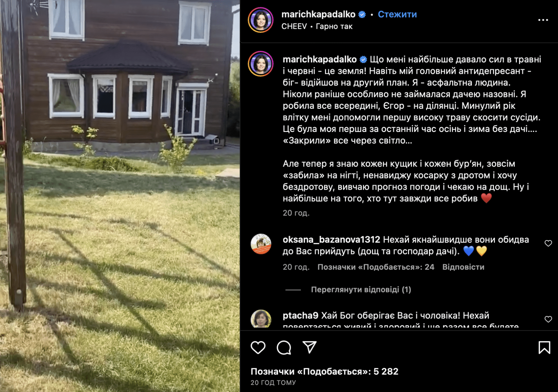Open the post's likes list 5 282
Image resolution: width=558 pixels, height=392 pixels.
[x=324, y=371]
